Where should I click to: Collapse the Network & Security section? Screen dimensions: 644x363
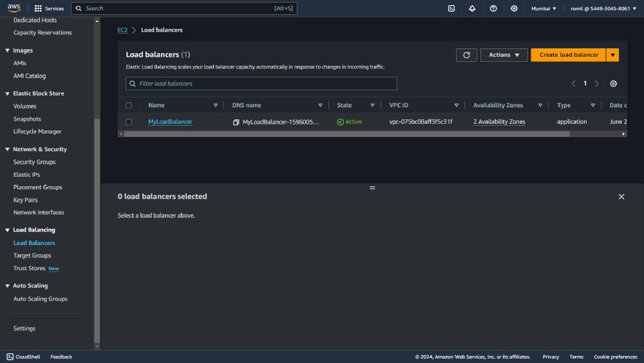[x=7, y=149]
